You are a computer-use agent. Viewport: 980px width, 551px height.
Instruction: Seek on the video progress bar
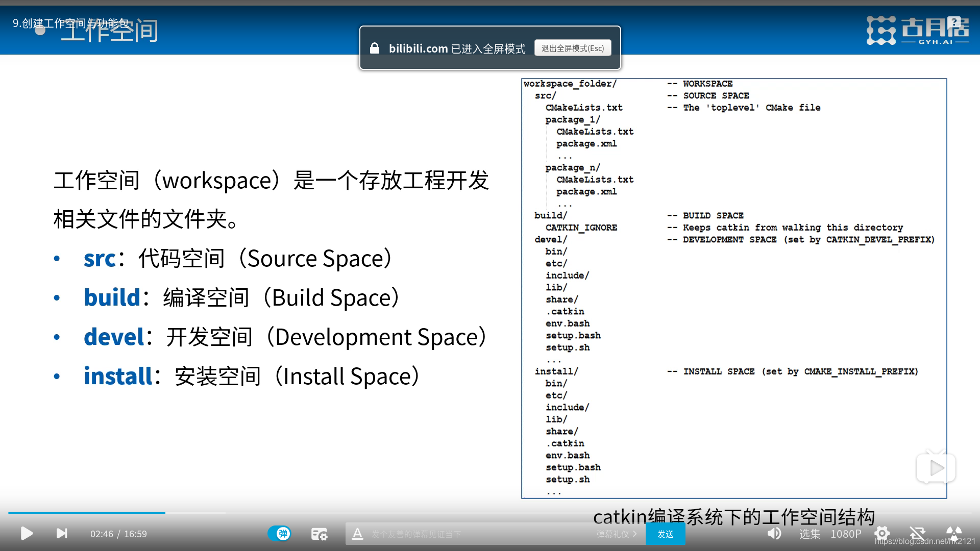[x=490, y=513]
